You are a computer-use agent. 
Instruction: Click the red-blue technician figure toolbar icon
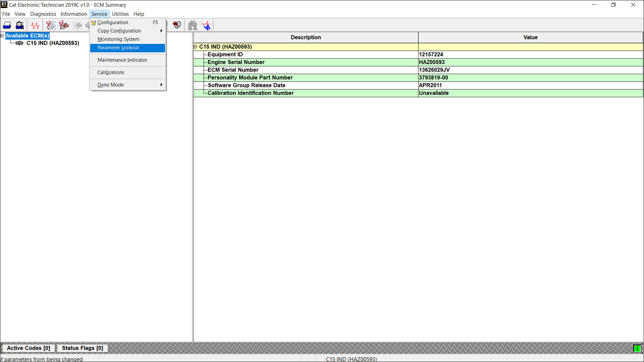tap(206, 25)
